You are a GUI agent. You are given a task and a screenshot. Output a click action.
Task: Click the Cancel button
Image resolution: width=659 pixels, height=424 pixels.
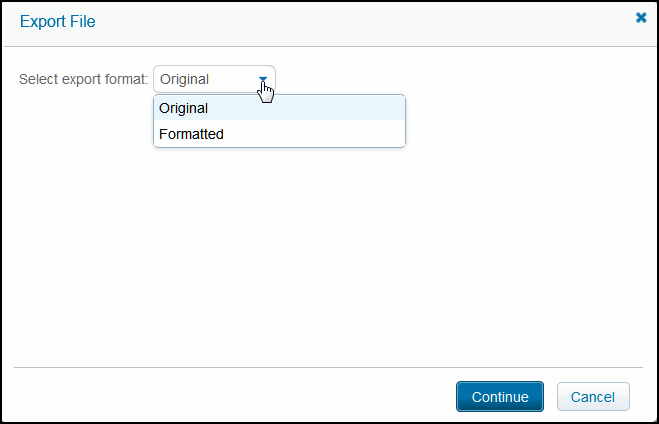(593, 397)
